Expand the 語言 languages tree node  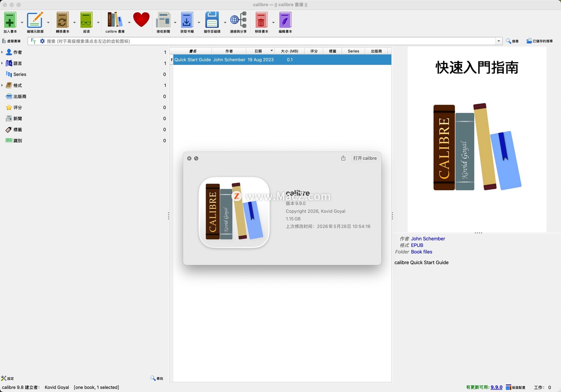2,63
